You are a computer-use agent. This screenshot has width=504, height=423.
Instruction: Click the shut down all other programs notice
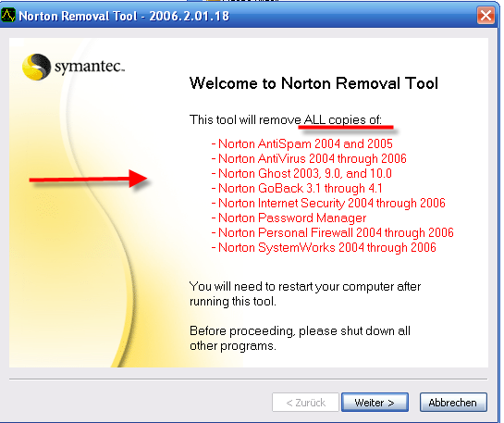click(x=300, y=339)
